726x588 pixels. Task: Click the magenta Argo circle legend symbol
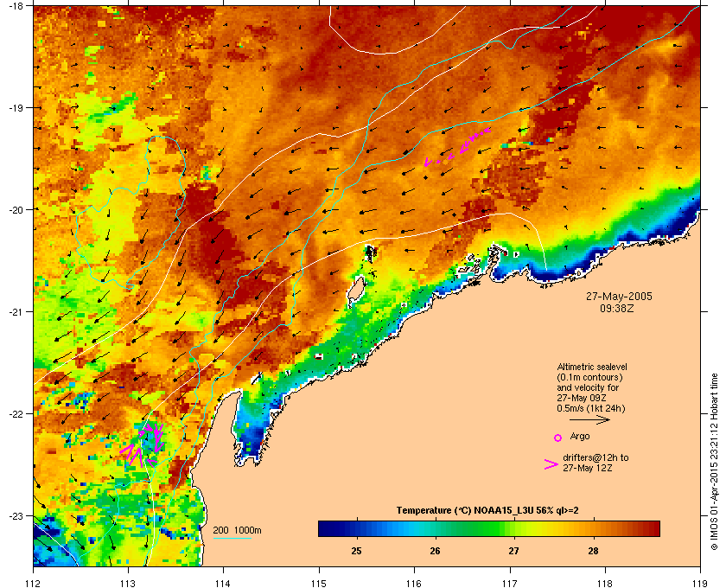(x=557, y=438)
